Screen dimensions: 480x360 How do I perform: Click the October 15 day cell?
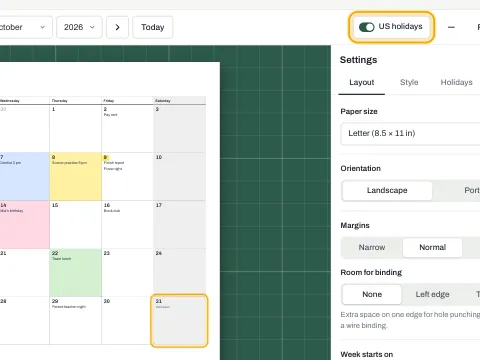click(x=76, y=224)
